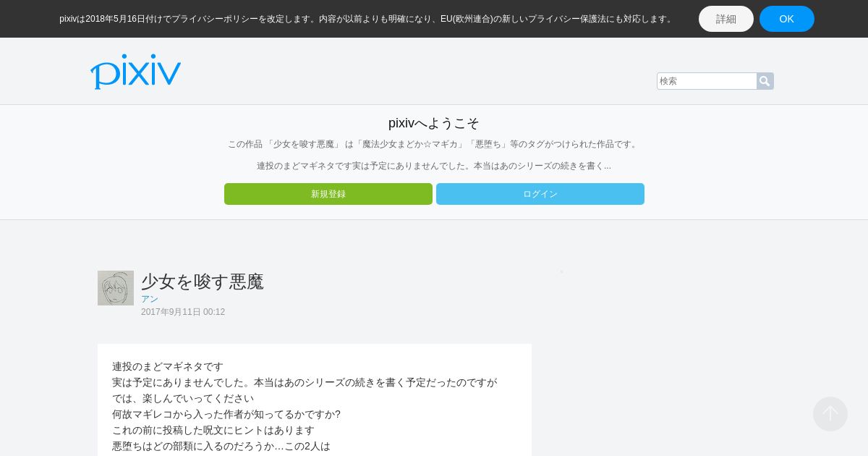Focus the 検索 search field

[707, 81]
